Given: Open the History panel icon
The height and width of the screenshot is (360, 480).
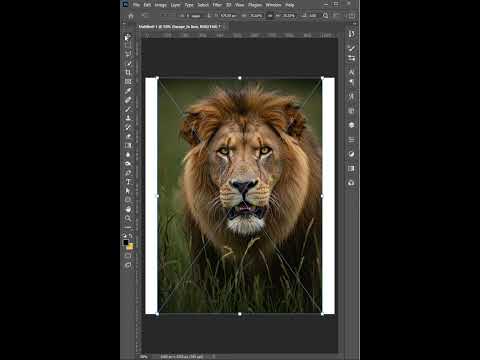Looking at the screenshot, I should (x=351, y=34).
